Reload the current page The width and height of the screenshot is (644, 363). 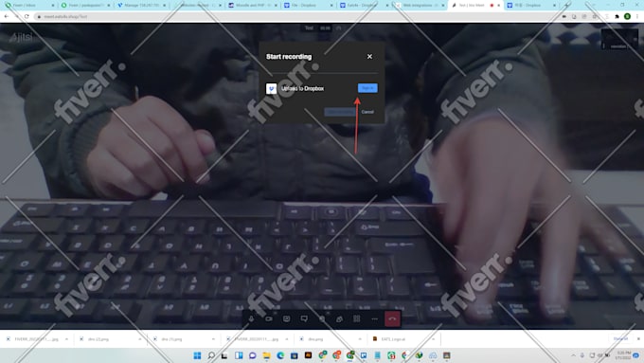(x=27, y=16)
